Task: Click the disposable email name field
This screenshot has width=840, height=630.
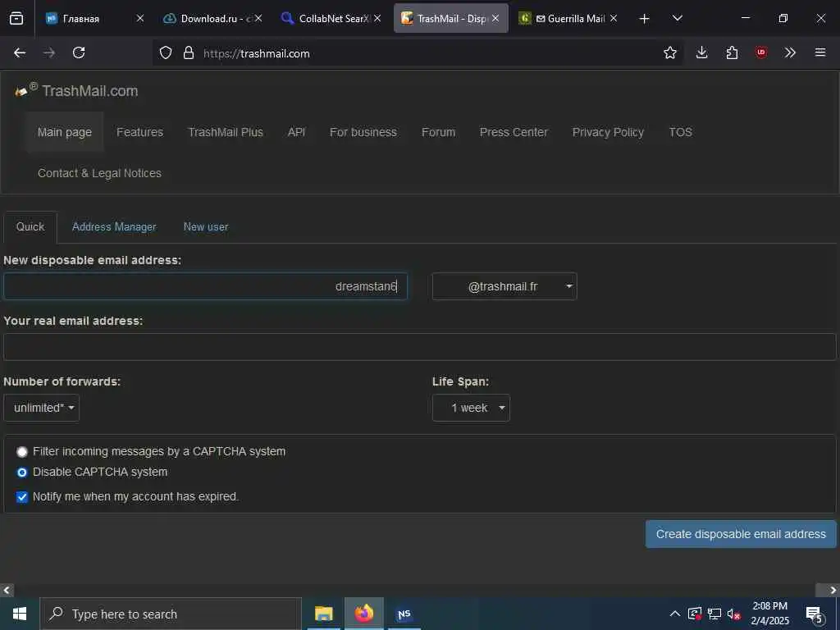Action: tap(205, 286)
